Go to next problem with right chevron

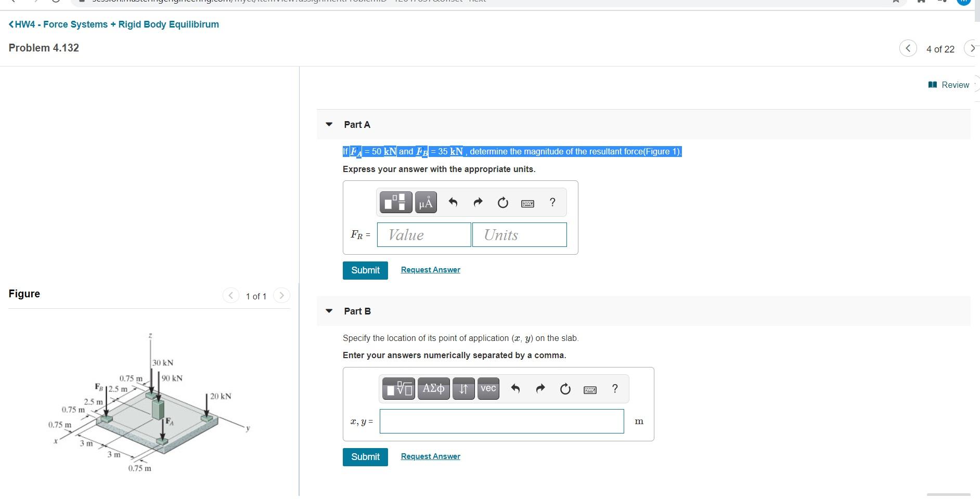click(x=973, y=48)
